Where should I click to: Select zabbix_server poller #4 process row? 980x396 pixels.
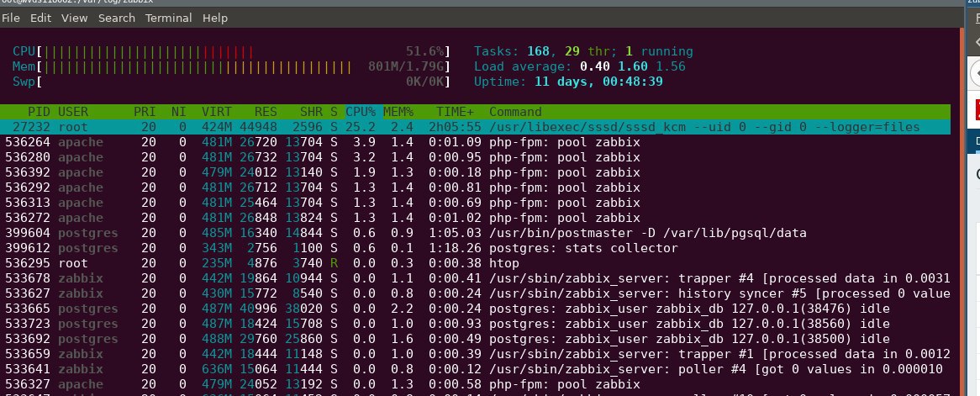pos(475,369)
